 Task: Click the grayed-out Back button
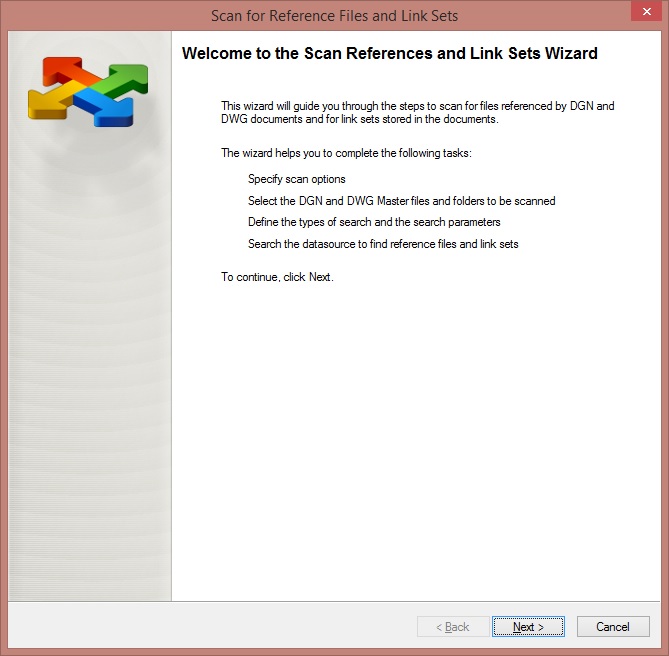tap(453, 627)
